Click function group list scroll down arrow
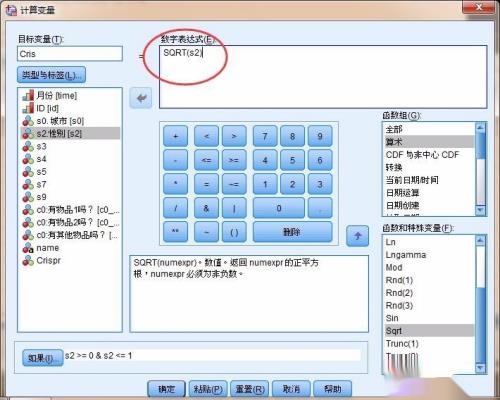The width and height of the screenshot is (500, 400). click(480, 210)
